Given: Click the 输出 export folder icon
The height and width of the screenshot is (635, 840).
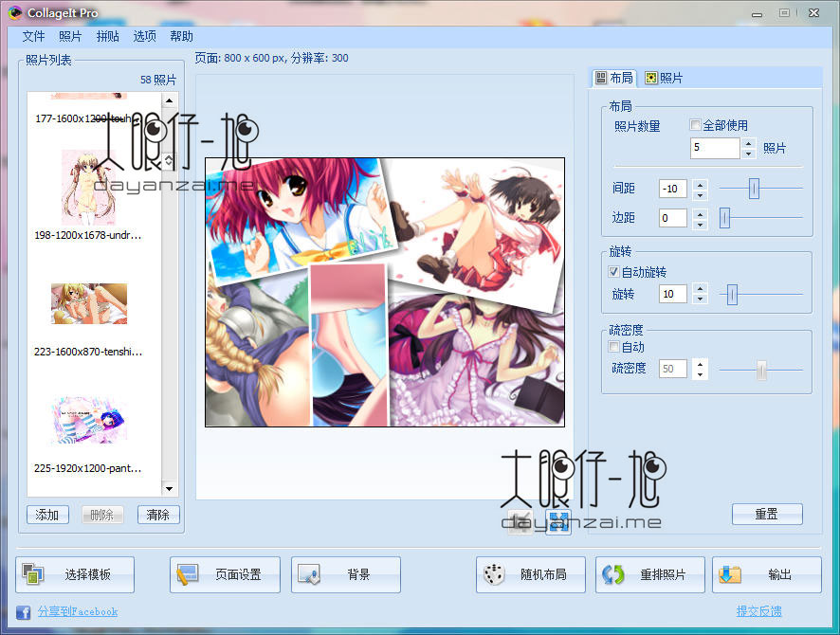Looking at the screenshot, I should 730,574.
